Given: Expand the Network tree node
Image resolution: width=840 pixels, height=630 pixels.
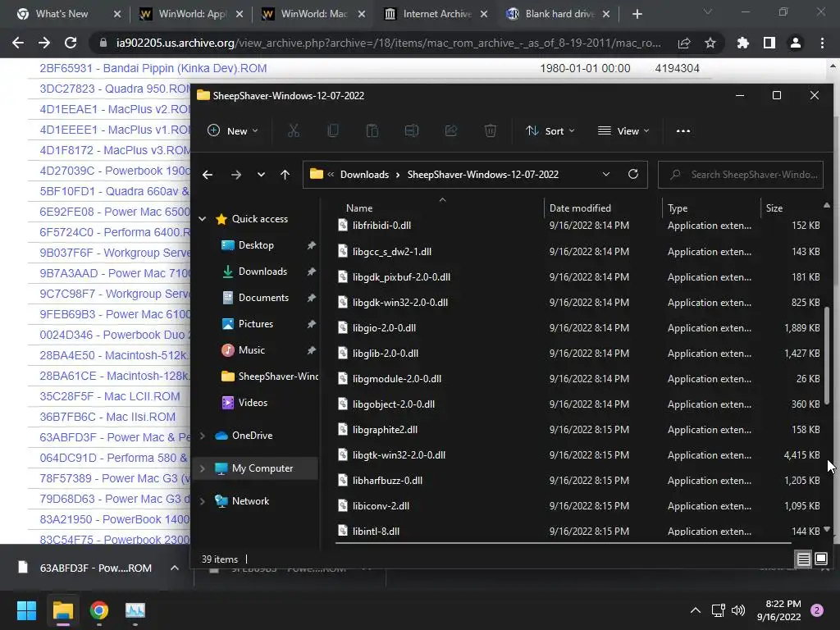Looking at the screenshot, I should pyautogui.click(x=203, y=501).
